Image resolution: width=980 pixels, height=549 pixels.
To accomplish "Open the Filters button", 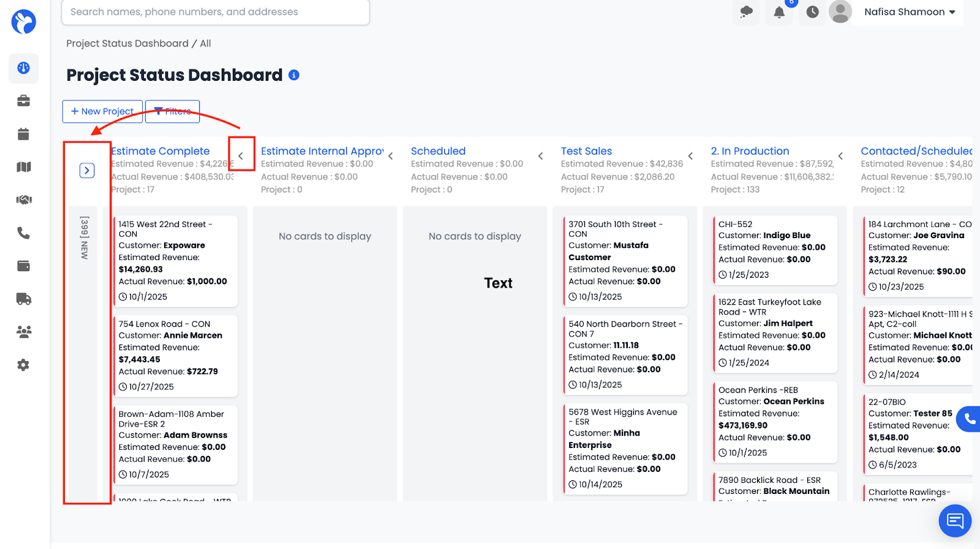I will 172,111.
